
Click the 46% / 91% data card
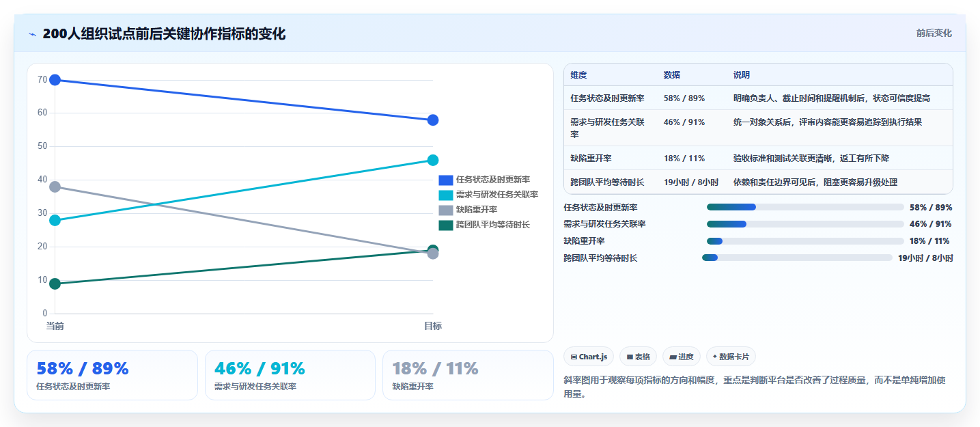pos(290,375)
